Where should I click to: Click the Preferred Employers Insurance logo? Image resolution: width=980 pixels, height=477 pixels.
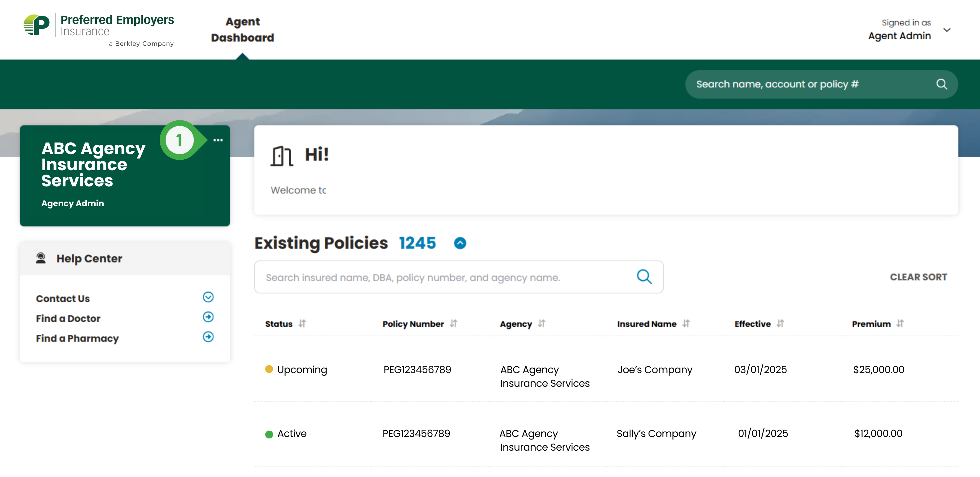pos(99,30)
